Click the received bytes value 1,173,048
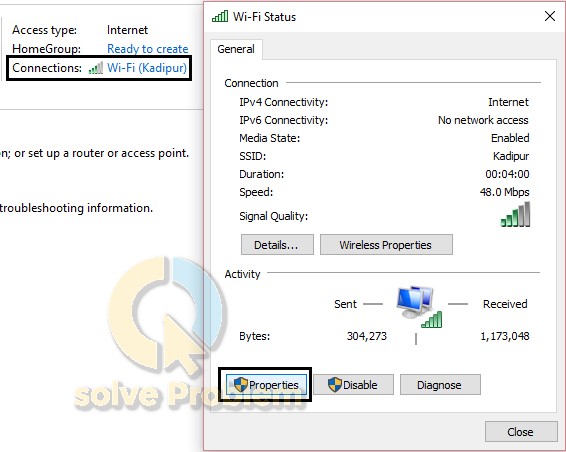 click(505, 336)
